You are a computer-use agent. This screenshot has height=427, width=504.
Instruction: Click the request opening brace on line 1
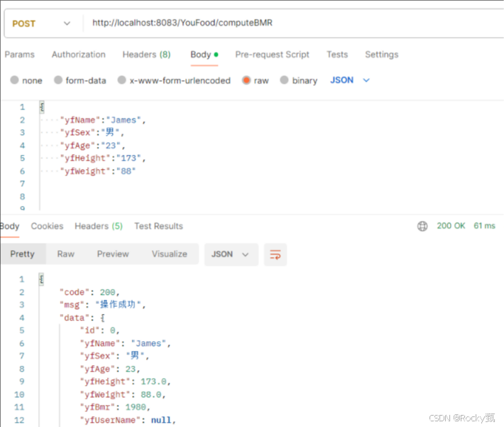[x=42, y=107]
